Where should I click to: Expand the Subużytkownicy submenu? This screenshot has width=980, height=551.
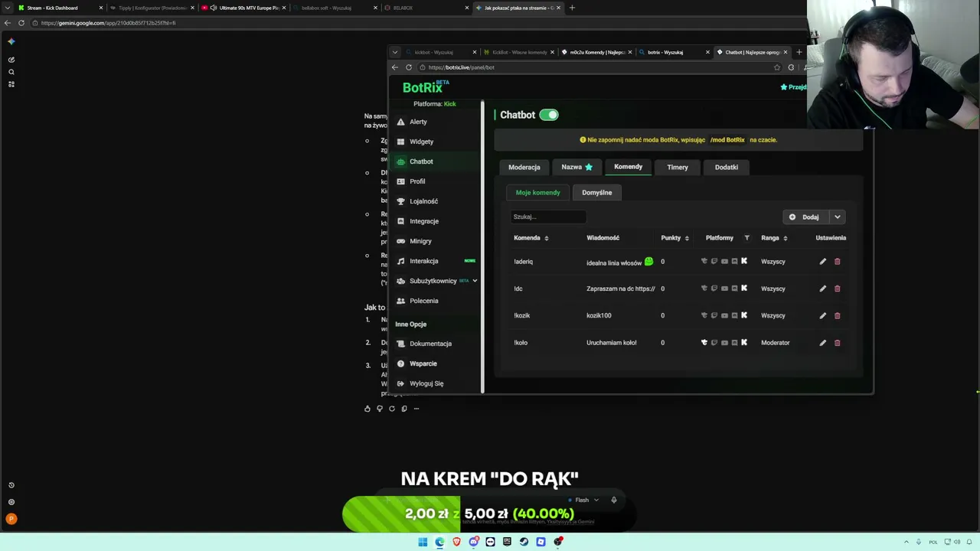pos(475,281)
